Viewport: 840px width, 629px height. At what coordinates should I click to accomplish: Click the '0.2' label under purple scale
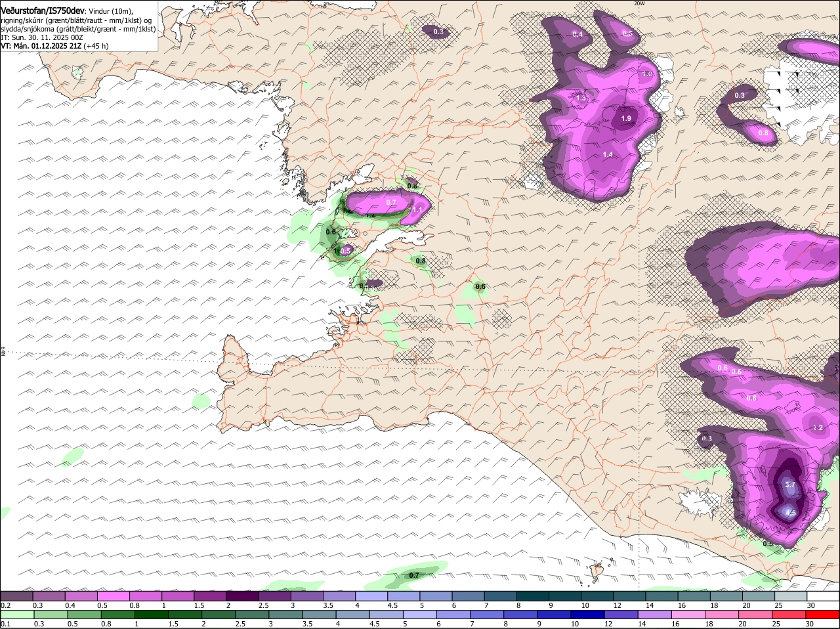point(5,605)
